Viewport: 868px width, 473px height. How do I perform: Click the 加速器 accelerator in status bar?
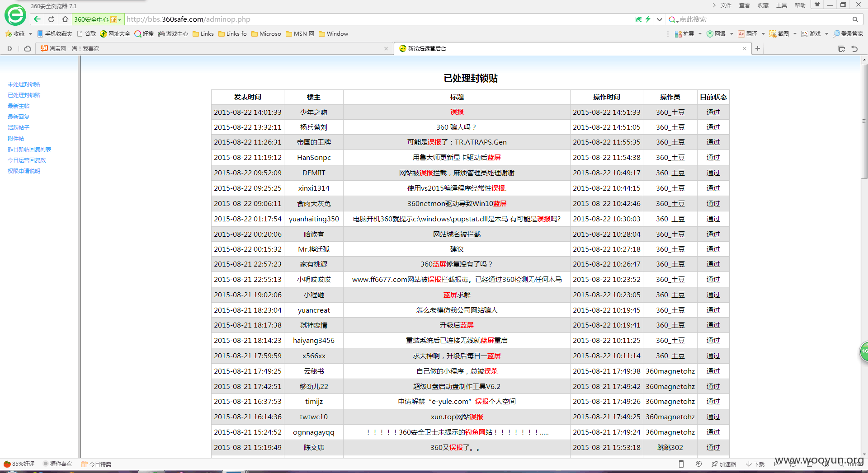pos(724,464)
